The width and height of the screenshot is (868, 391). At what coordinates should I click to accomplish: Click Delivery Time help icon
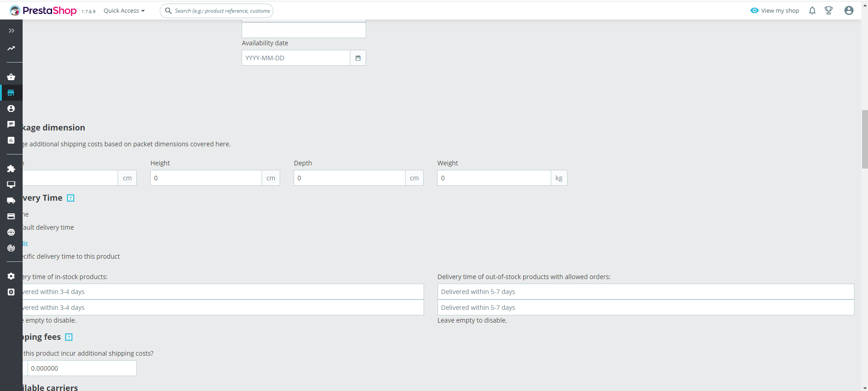[x=71, y=198]
